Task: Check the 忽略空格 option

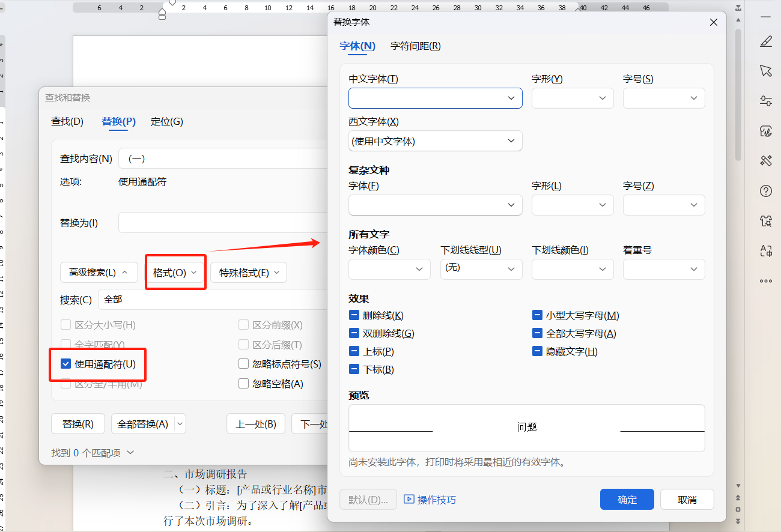Action: pyautogui.click(x=243, y=383)
